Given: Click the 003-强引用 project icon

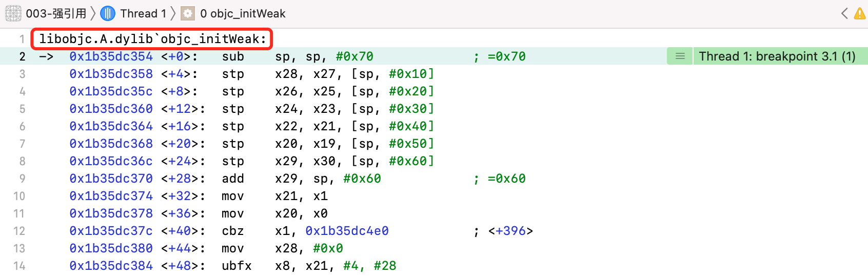Looking at the screenshot, I should 13,13.
